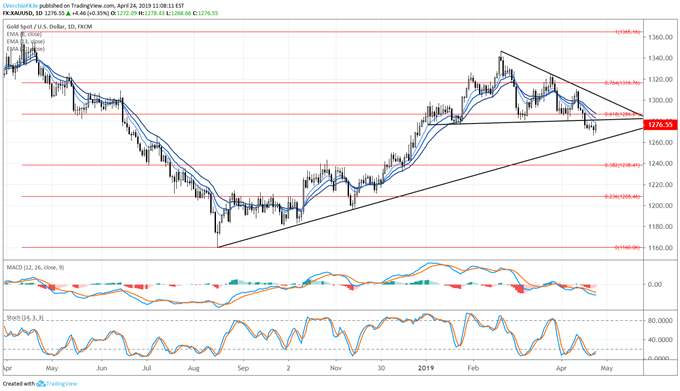Click the 0 (1160.06) Fibonacci base label
680x391 pixels.
(x=628, y=248)
